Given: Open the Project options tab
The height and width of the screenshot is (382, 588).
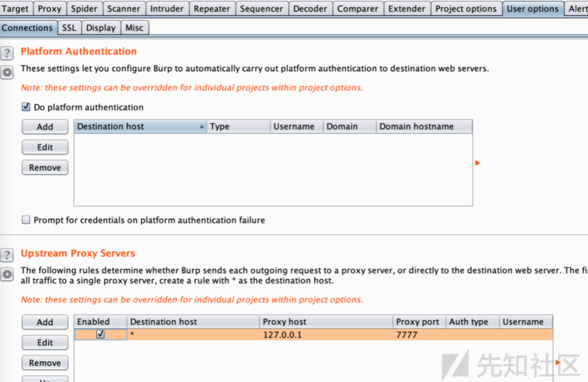Looking at the screenshot, I should coord(466,8).
